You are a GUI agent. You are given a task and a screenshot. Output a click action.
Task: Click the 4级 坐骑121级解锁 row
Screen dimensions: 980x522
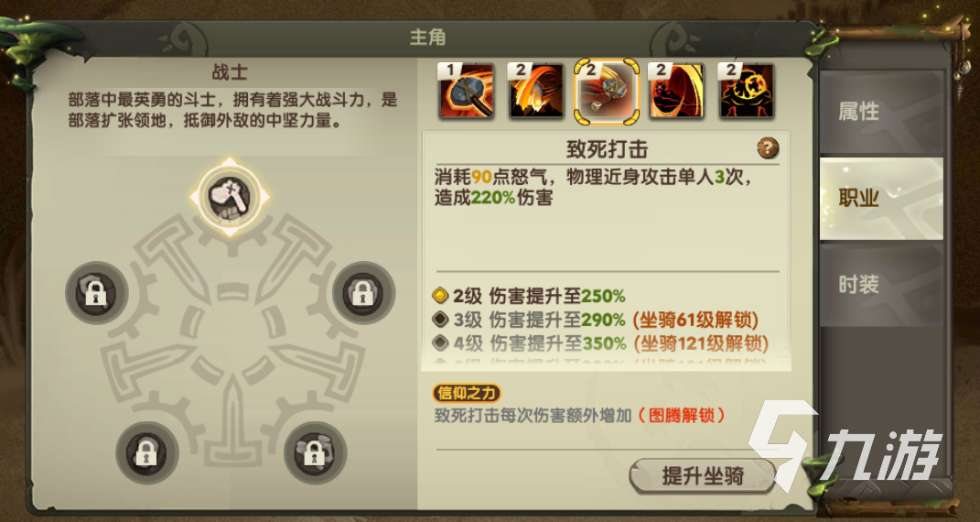[x=600, y=343]
